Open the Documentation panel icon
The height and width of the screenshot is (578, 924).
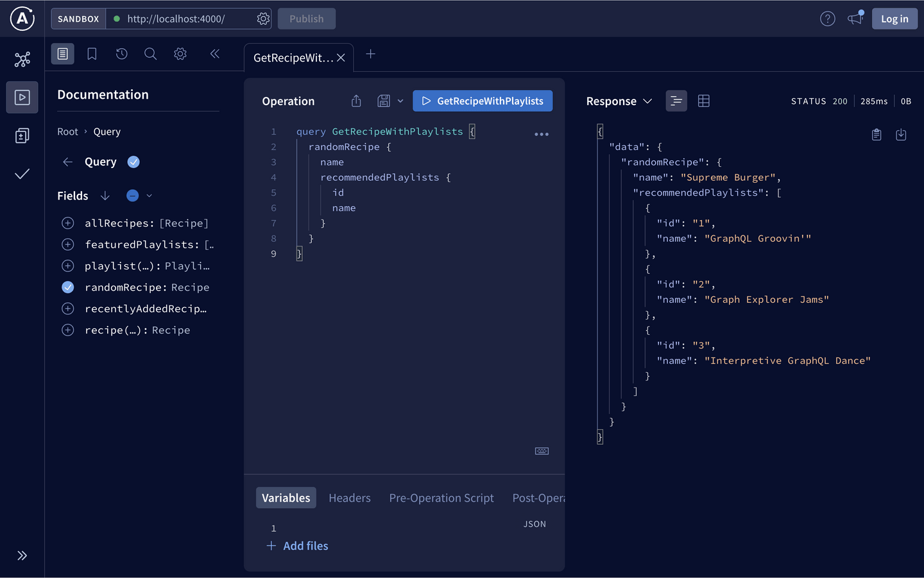62,54
